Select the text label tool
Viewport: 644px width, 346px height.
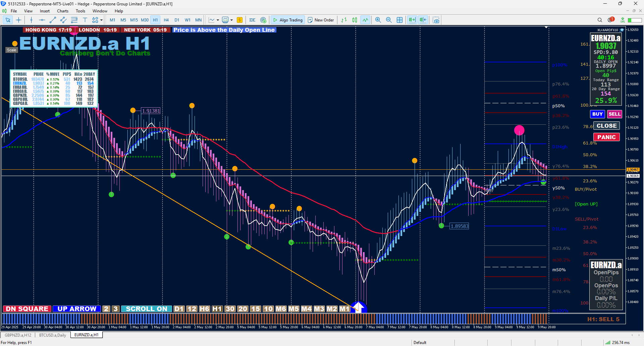85,20
